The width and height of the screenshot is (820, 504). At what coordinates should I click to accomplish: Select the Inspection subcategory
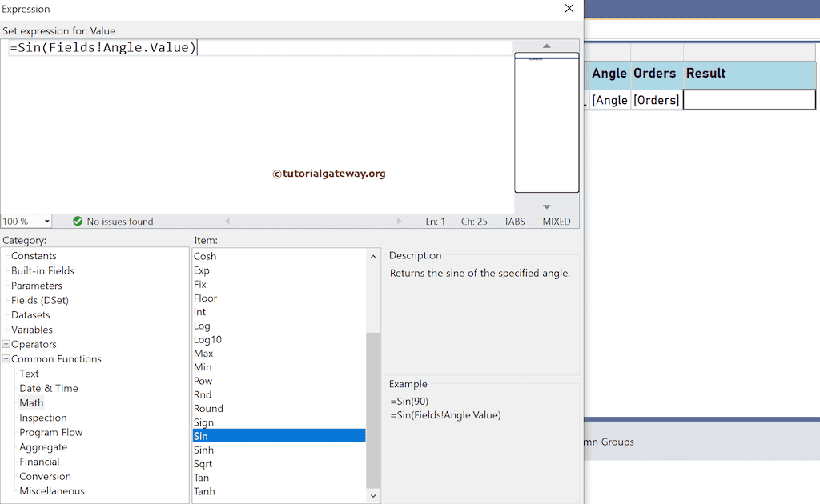tap(43, 418)
